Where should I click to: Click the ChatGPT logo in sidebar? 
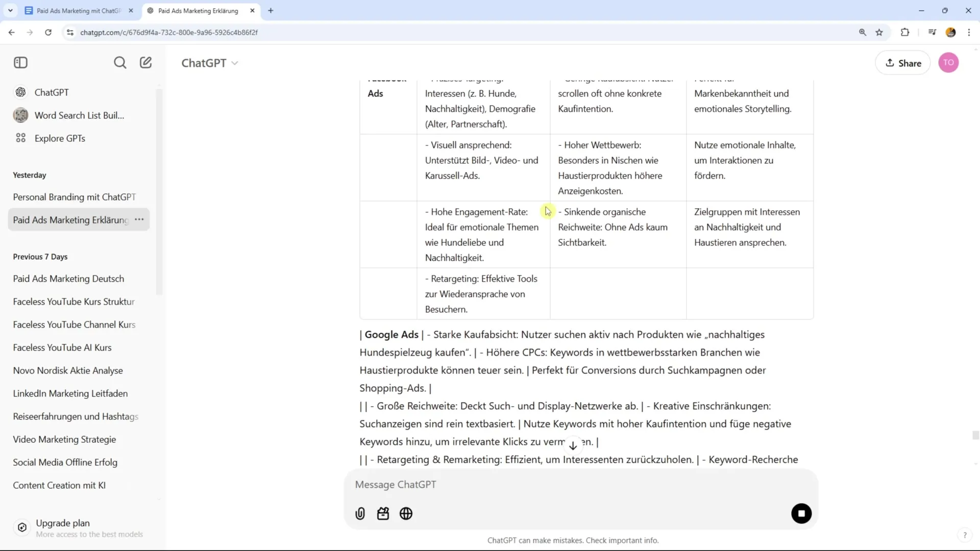(x=21, y=92)
